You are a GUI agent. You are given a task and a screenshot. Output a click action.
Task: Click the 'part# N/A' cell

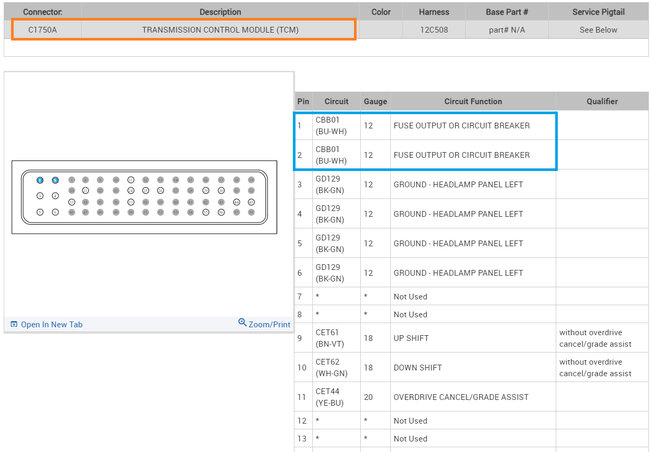tap(507, 30)
